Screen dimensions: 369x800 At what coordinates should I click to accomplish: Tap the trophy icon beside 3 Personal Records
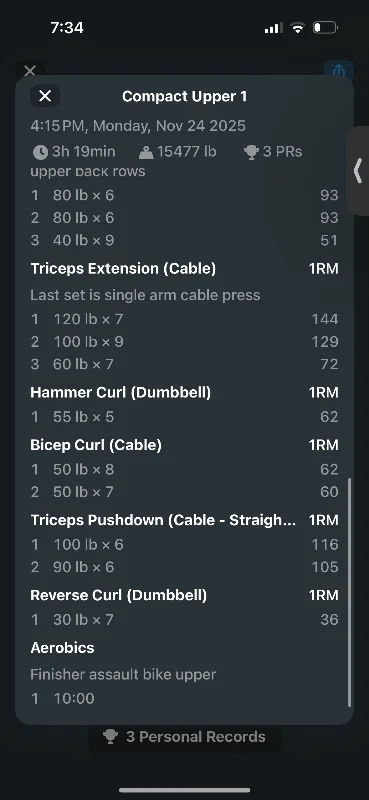[110, 736]
